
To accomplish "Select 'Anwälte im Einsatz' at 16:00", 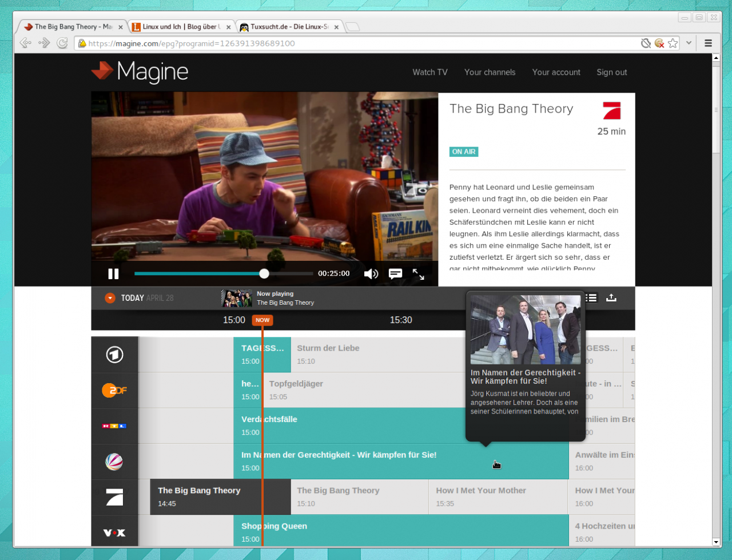I will [602, 462].
